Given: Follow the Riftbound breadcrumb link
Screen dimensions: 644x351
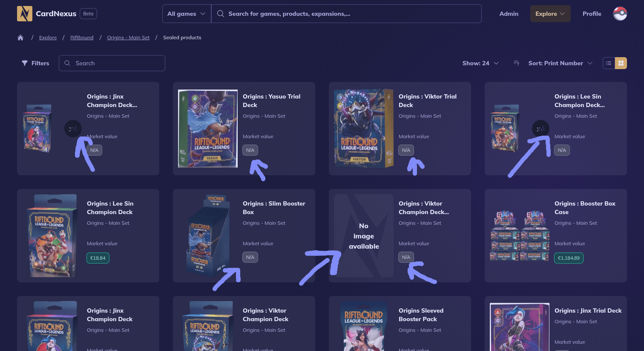Looking at the screenshot, I should click(82, 38).
